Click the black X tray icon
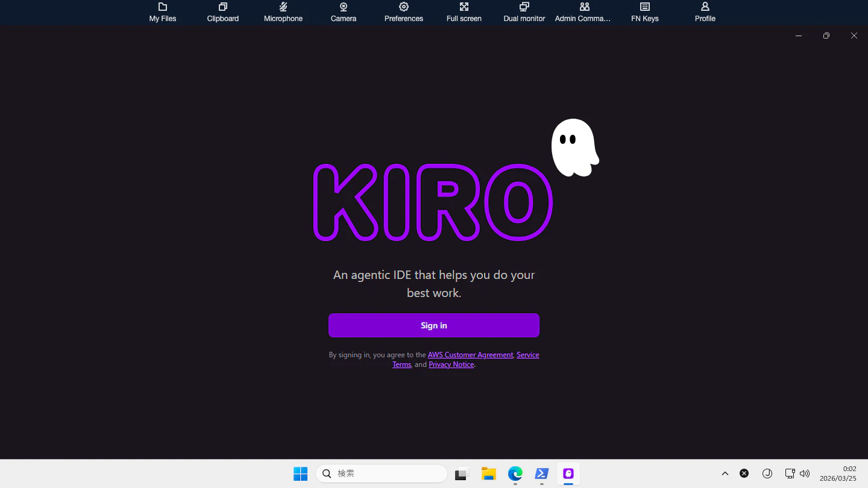 744,474
